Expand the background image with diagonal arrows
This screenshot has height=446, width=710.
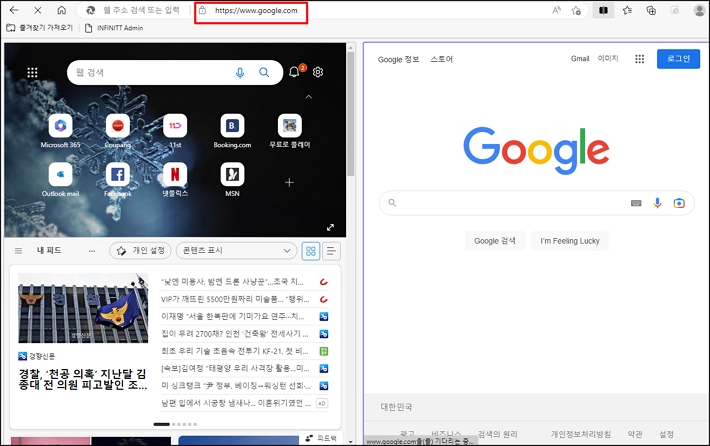click(x=331, y=227)
